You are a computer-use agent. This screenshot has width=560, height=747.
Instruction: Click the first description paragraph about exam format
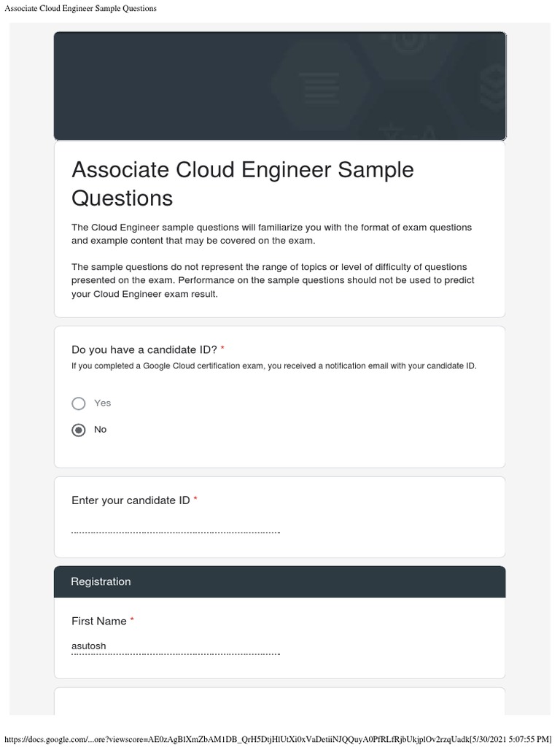point(271,234)
